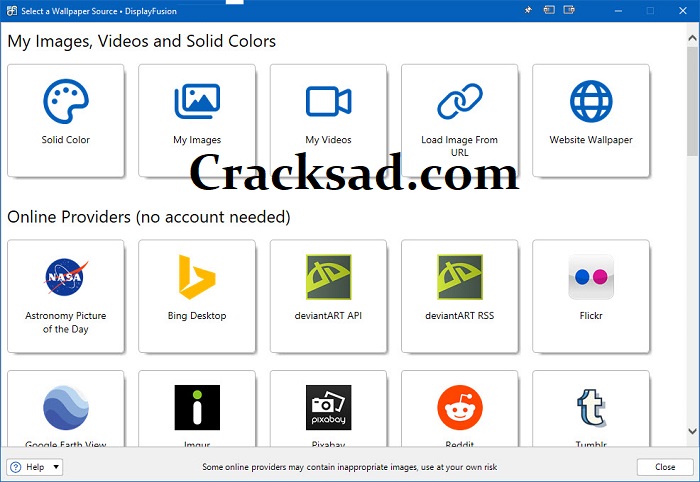Image resolution: width=700 pixels, height=482 pixels.
Task: Select the Bing Desktop provider
Action: [x=197, y=296]
